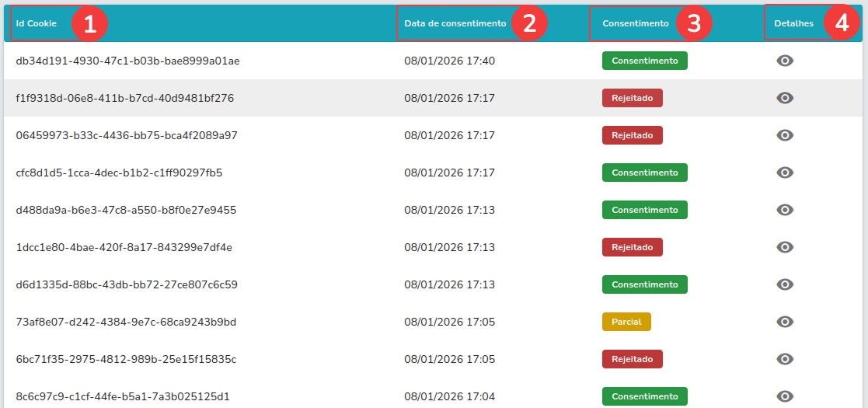Image resolution: width=868 pixels, height=408 pixels.
Task: View details of cookie 8c6c97c9
Action: pos(785,396)
